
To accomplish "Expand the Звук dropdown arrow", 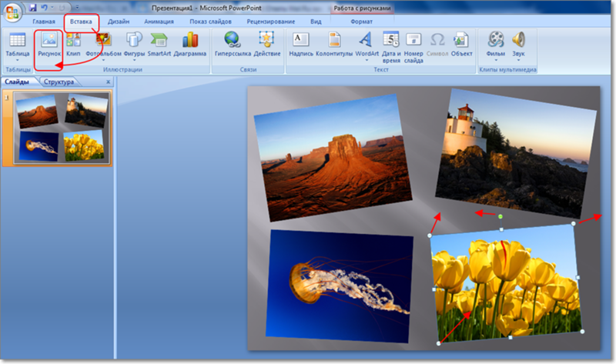I will click(518, 60).
